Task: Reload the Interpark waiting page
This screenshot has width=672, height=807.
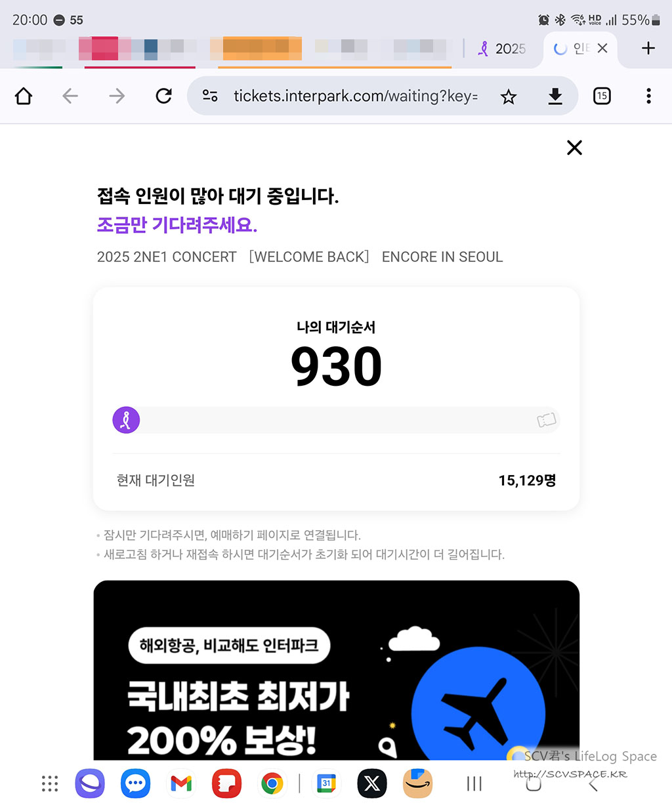Action: pos(163,96)
